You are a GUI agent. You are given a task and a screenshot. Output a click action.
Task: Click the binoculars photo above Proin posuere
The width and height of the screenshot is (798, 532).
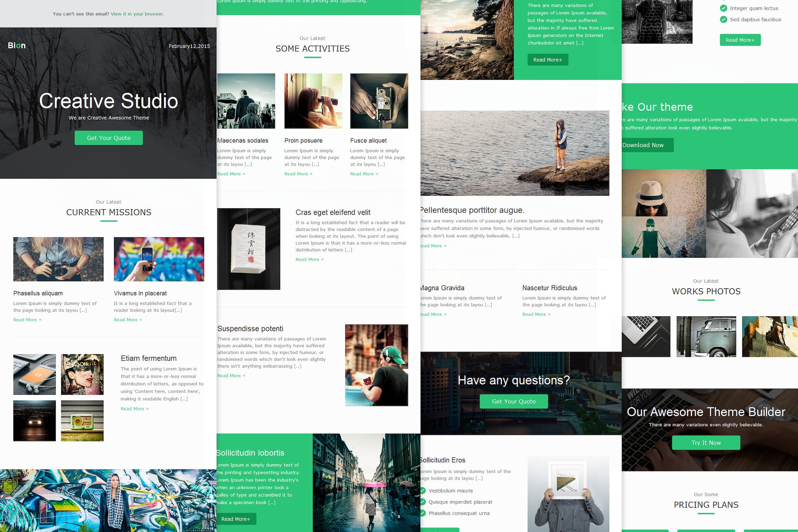(x=313, y=101)
